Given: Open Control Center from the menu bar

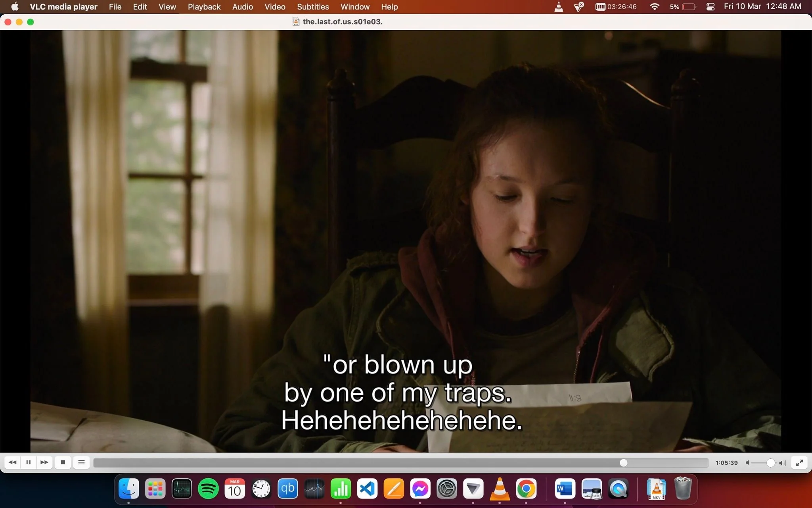Looking at the screenshot, I should (710, 7).
